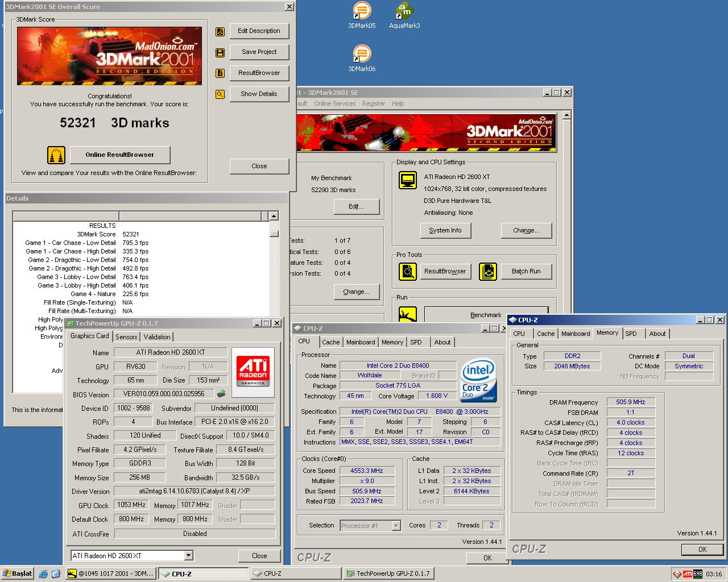Click the Batch Run icon
Viewport: 728px width, 582px height.
[488, 271]
